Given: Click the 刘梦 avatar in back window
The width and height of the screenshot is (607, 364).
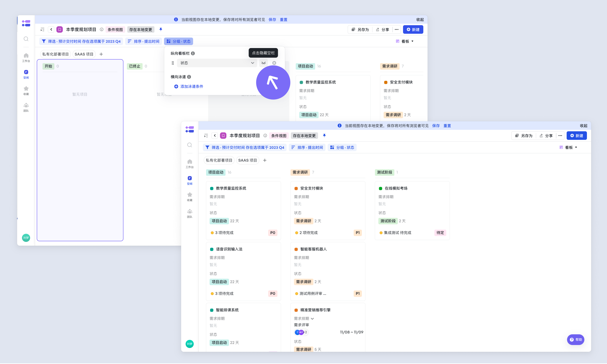Looking at the screenshot, I should pyautogui.click(x=26, y=238).
